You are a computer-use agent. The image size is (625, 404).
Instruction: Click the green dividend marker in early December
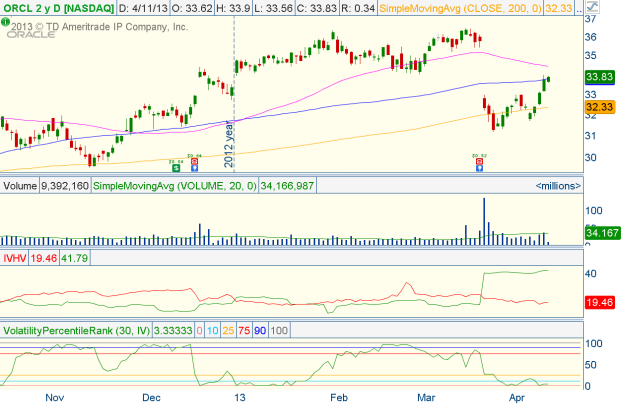coord(175,166)
